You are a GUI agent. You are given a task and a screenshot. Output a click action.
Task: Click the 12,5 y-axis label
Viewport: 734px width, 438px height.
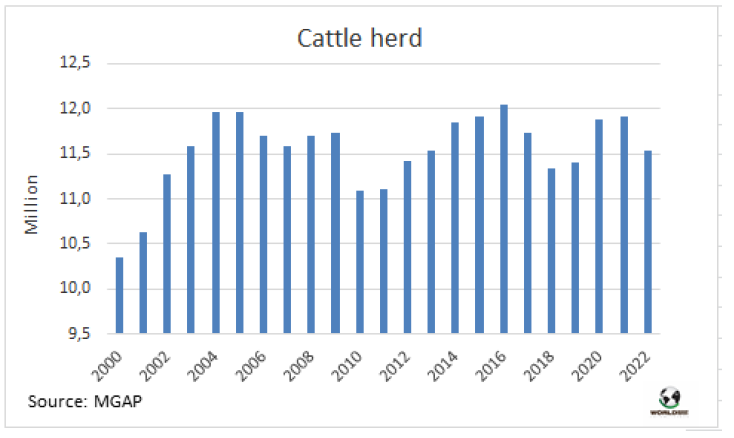click(77, 63)
